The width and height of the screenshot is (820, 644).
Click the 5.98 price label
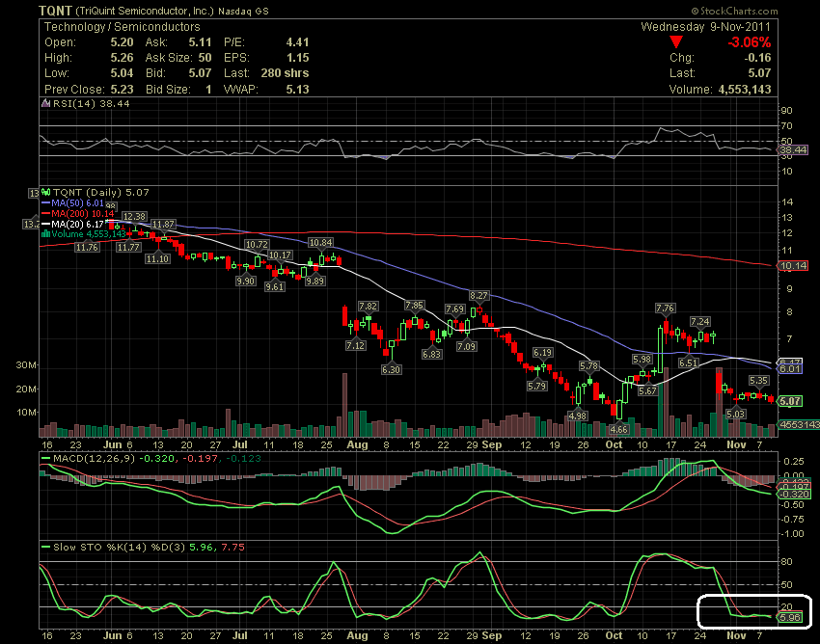[x=642, y=359]
